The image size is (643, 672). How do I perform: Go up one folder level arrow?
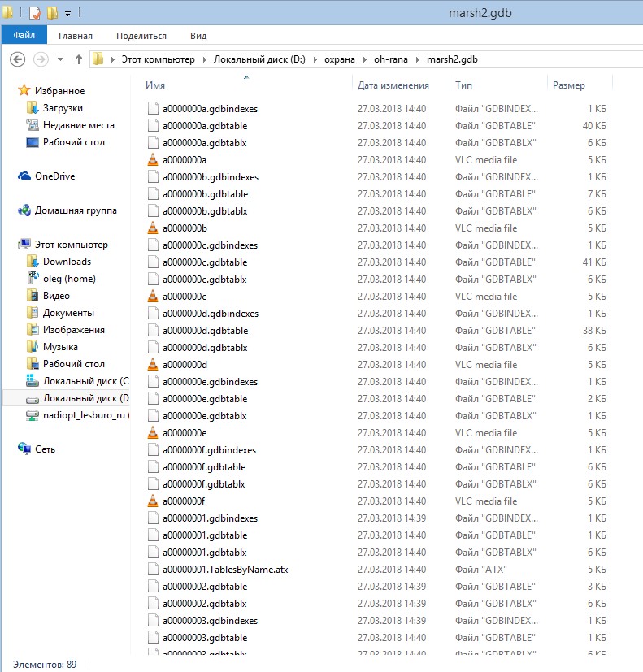[x=79, y=59]
